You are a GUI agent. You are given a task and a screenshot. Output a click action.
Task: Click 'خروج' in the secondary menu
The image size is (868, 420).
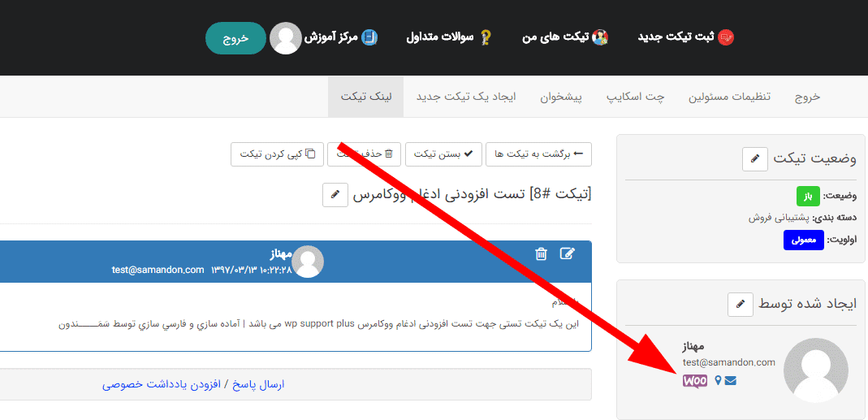click(x=808, y=97)
